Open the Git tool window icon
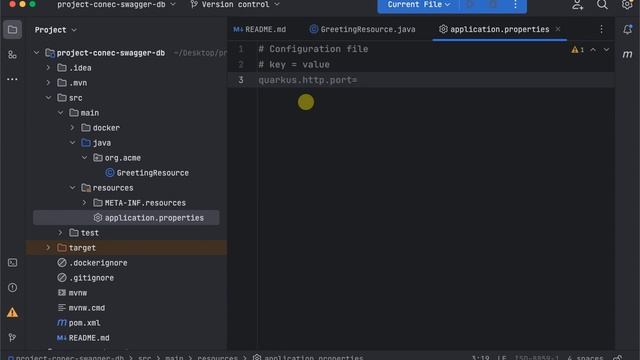Viewport: 640px width, 360px height. click(12, 338)
